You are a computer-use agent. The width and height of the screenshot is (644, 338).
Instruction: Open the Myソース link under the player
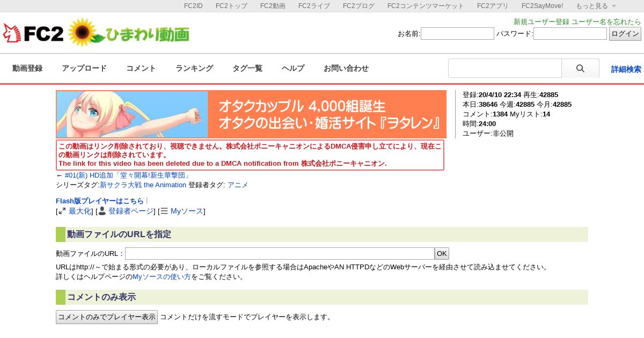tap(187, 211)
